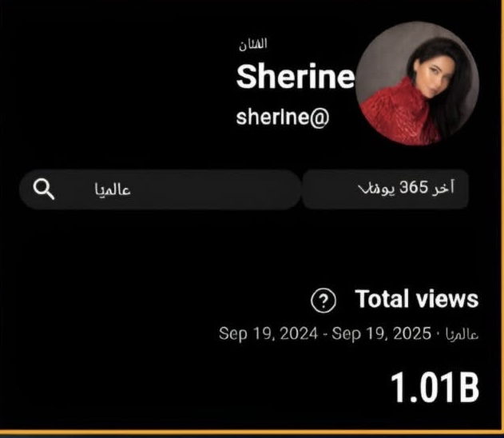This screenshot has height=438, width=504.
Task: Click the Sep 19, 2025 end date
Action: 381,334
